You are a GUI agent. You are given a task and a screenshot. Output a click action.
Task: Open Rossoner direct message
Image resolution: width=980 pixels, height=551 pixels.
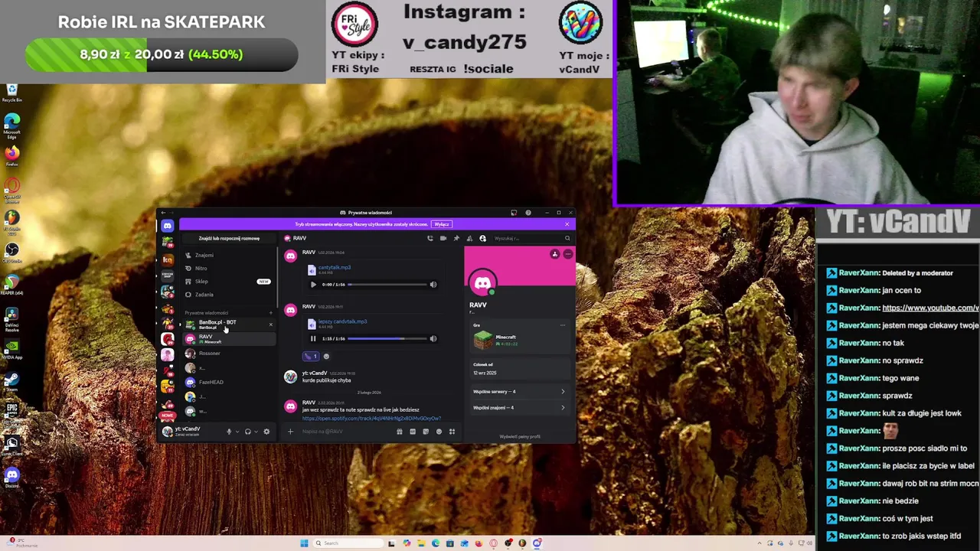point(229,354)
